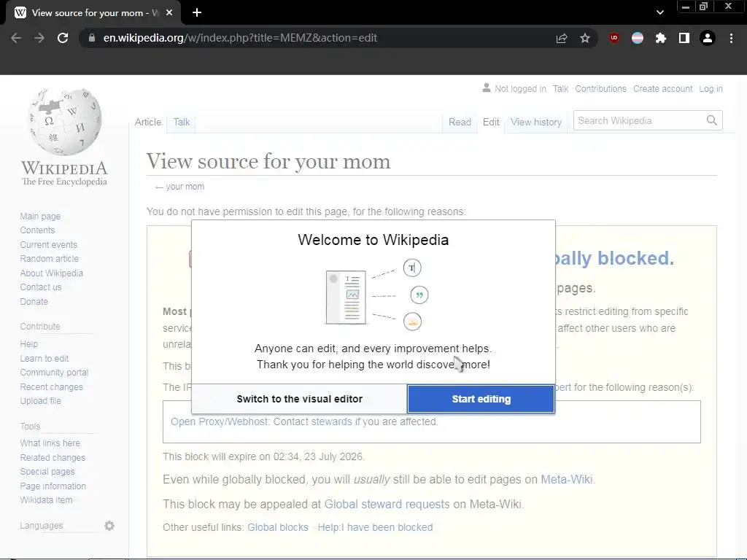
Task: Choose Switch to the visual editor
Action: coord(300,399)
